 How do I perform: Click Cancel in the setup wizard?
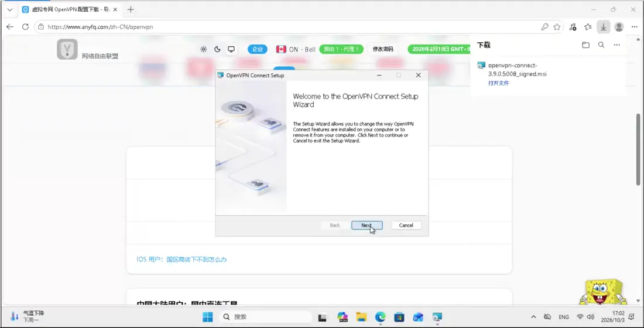coord(406,225)
